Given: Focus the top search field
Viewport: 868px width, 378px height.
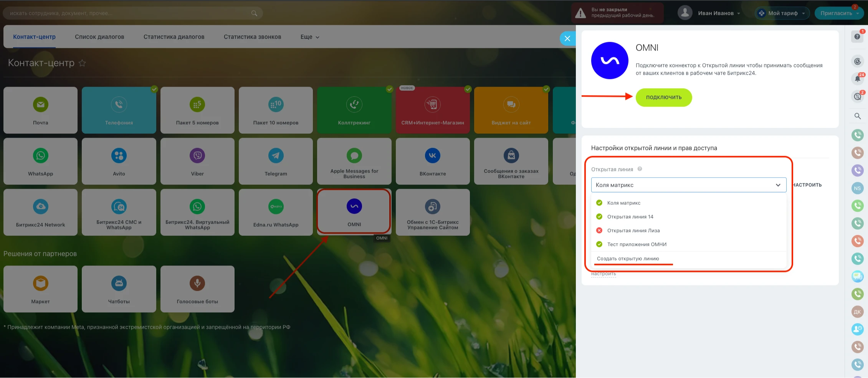Looking at the screenshot, I should [x=132, y=13].
